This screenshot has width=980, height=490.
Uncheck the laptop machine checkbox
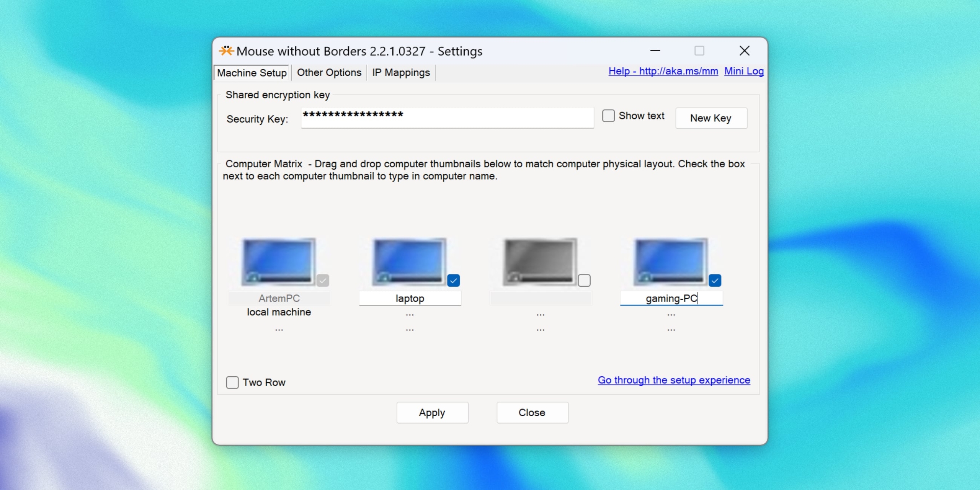454,281
